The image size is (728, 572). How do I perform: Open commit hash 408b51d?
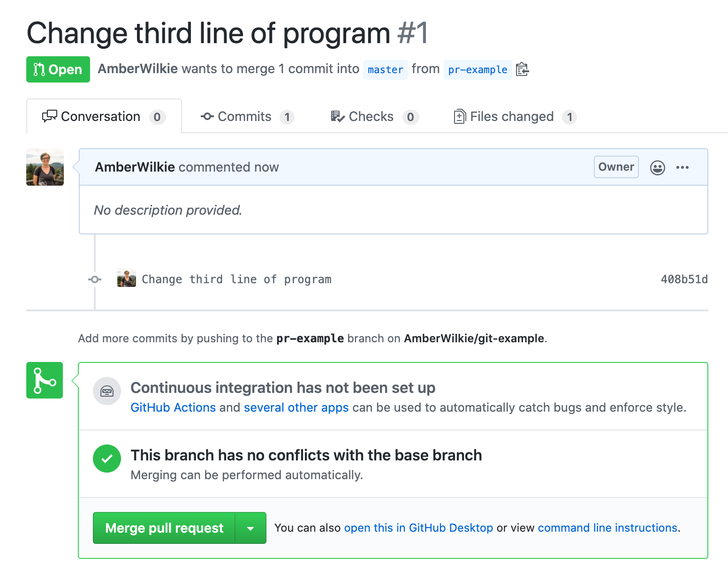684,279
